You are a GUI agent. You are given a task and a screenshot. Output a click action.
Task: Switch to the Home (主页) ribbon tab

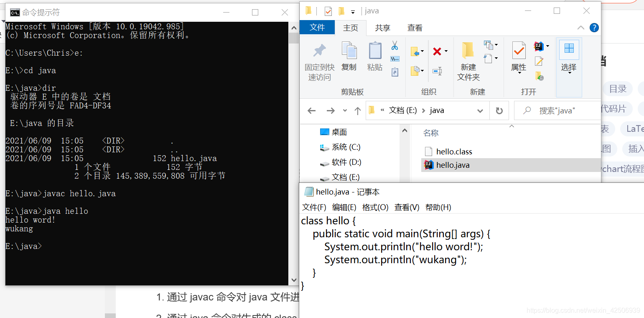point(351,28)
